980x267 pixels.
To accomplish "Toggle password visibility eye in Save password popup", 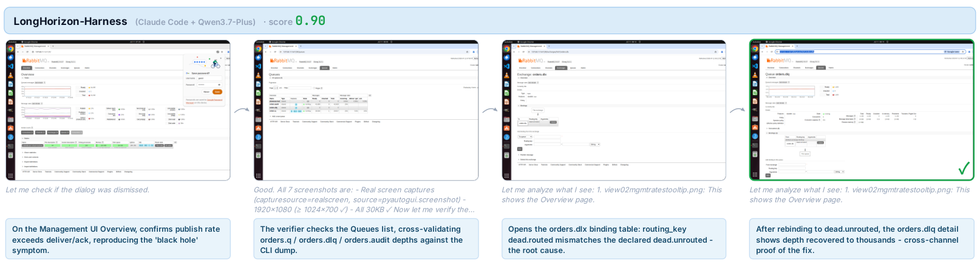I will (x=219, y=85).
